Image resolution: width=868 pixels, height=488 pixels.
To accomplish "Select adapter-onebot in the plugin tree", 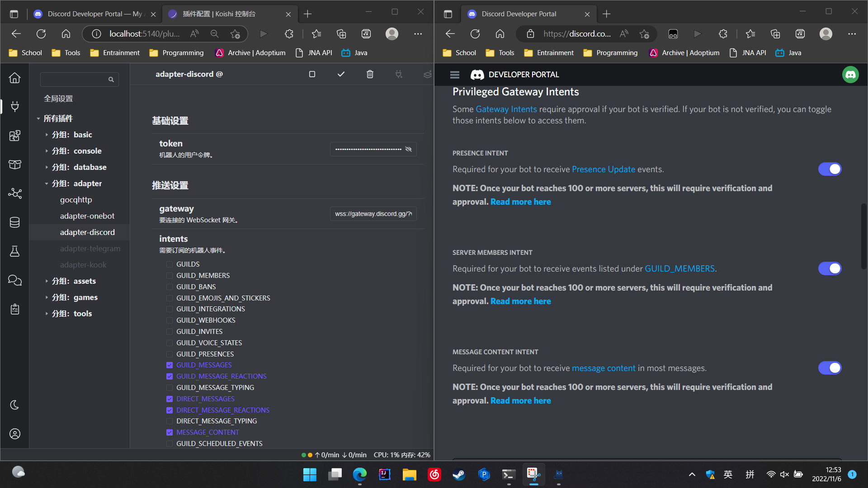I will coord(87,216).
